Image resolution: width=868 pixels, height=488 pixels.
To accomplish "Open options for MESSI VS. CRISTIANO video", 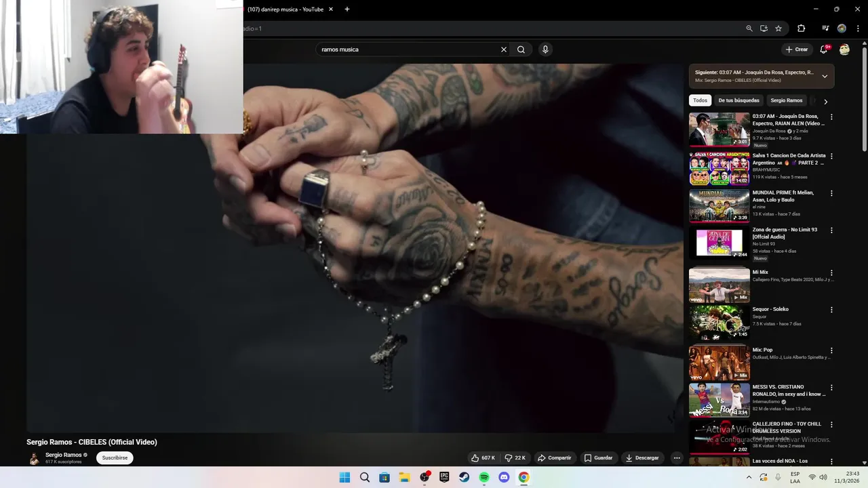I will coord(831,388).
